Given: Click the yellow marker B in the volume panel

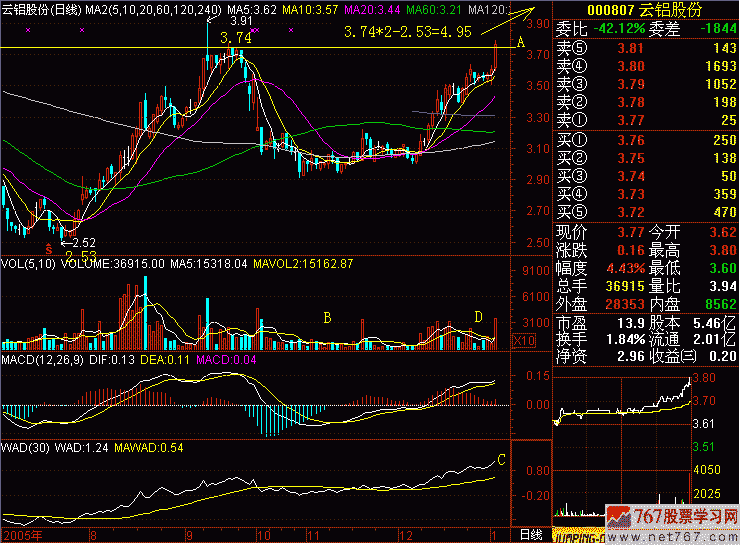Looking at the screenshot, I should [326, 318].
